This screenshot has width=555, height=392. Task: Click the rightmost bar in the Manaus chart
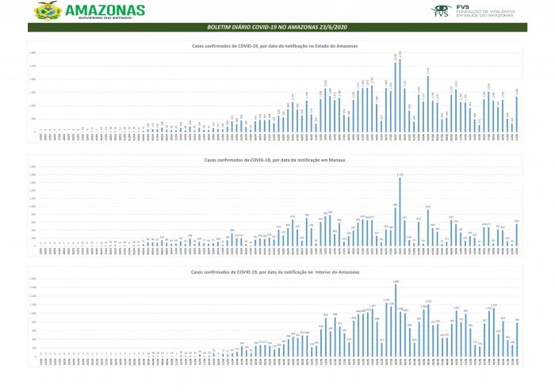tap(517, 235)
